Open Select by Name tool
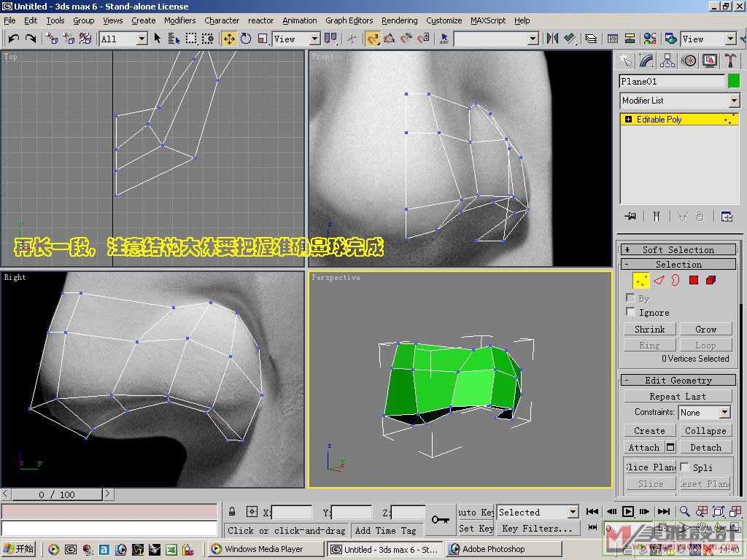Image resolution: width=747 pixels, height=560 pixels. pos(174,39)
